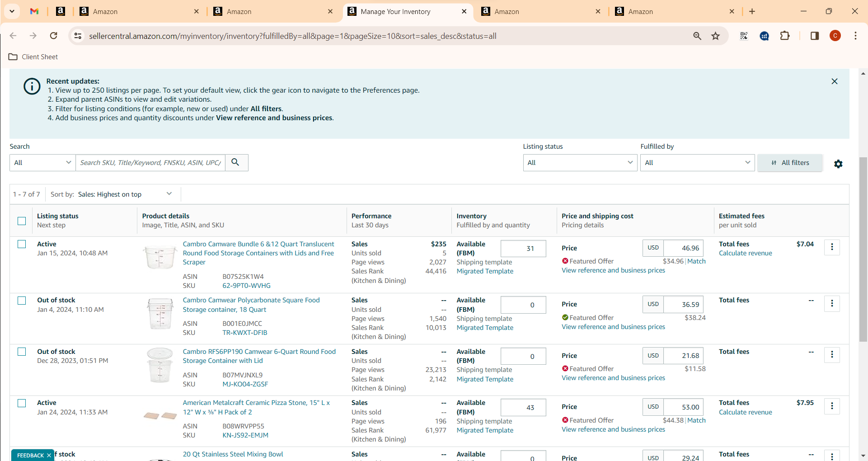868x461 pixels.
Task: Click Calculate revenue for Cambro Camware Bundle
Action: point(746,253)
